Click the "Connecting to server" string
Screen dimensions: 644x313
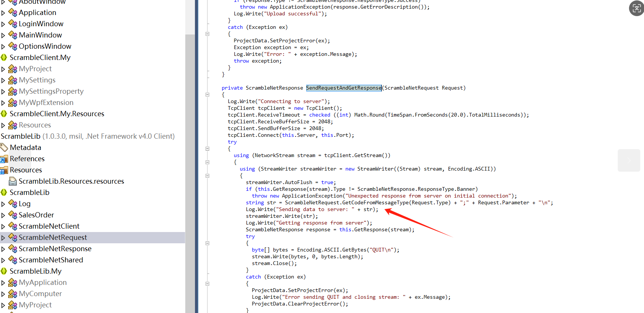291,102
